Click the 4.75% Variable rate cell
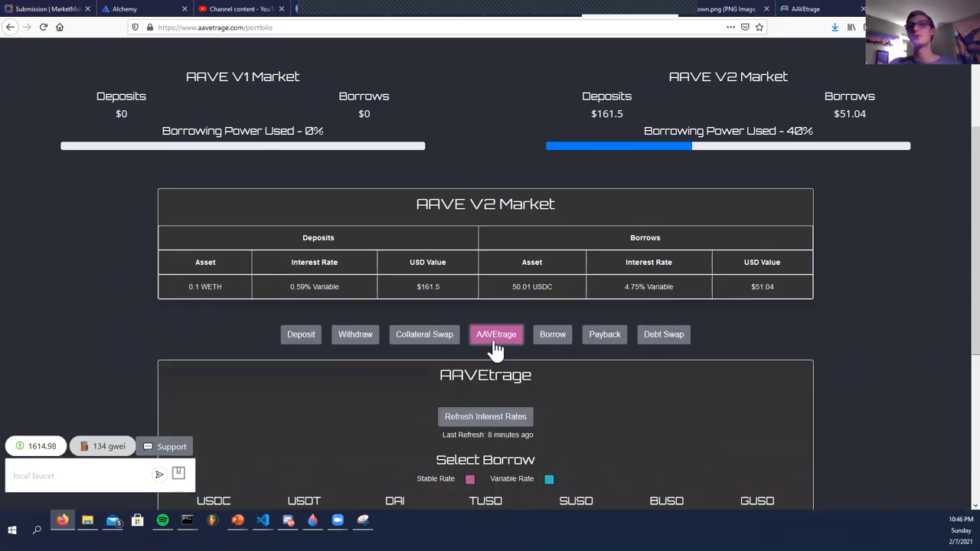Viewport: 980px width, 551px height. pos(648,286)
